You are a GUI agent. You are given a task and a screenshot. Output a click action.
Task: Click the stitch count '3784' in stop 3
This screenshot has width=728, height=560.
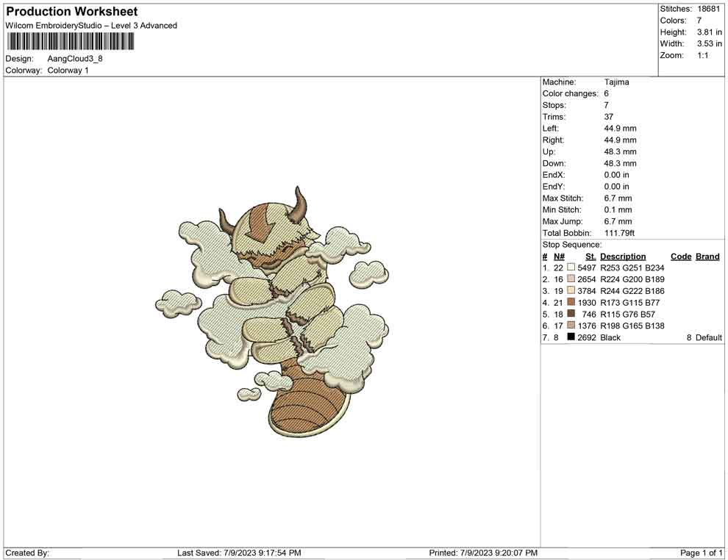pos(587,291)
